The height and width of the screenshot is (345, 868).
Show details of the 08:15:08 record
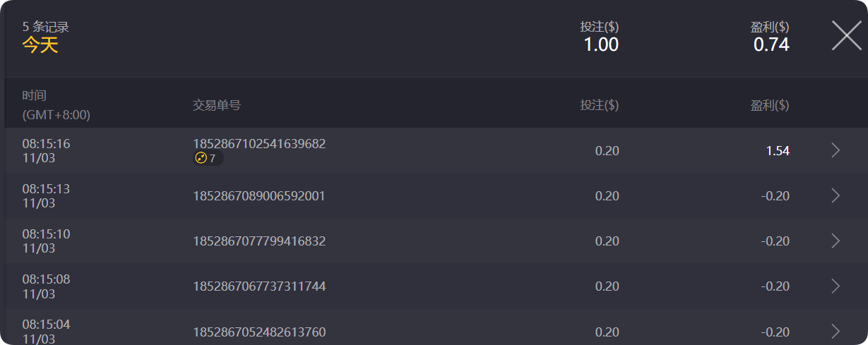836,286
